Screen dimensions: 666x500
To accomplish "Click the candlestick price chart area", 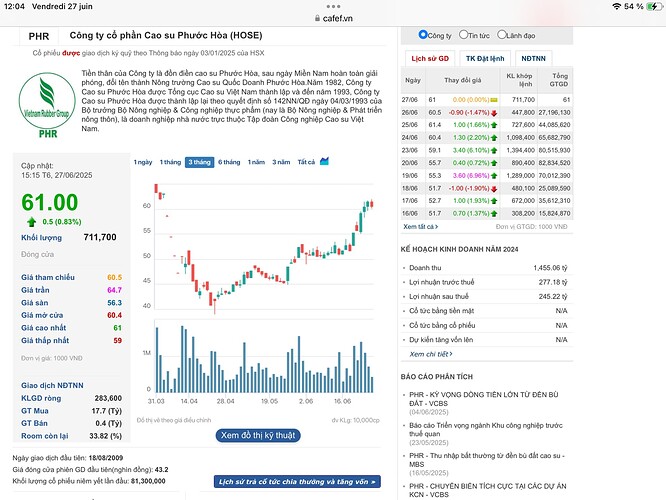I will click(263, 249).
